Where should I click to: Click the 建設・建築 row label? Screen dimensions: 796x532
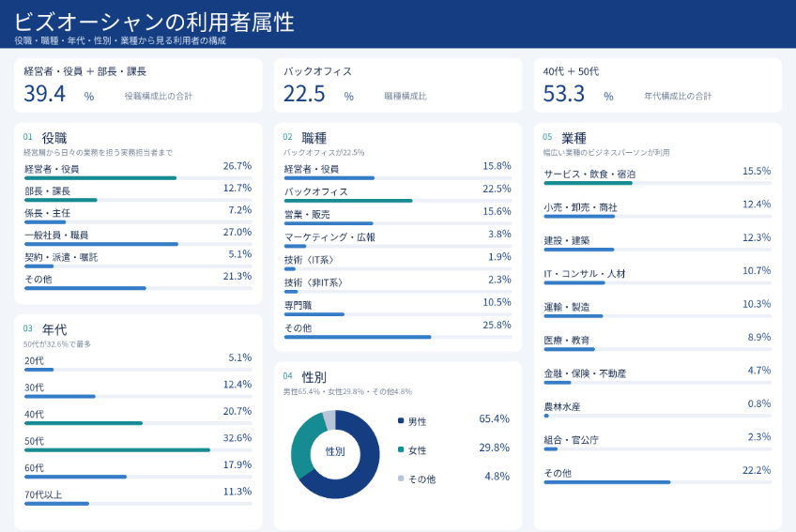point(567,240)
